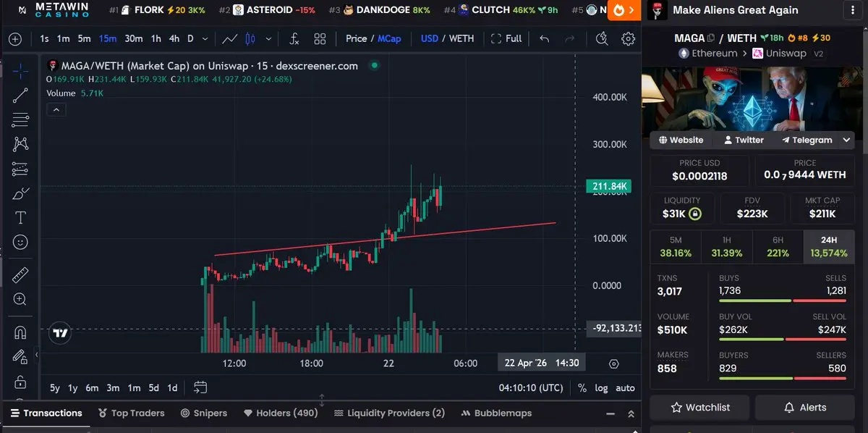Viewport: 868px width, 433px height.
Task: Toggle magnet mode for drawings
Action: [x=20, y=332]
